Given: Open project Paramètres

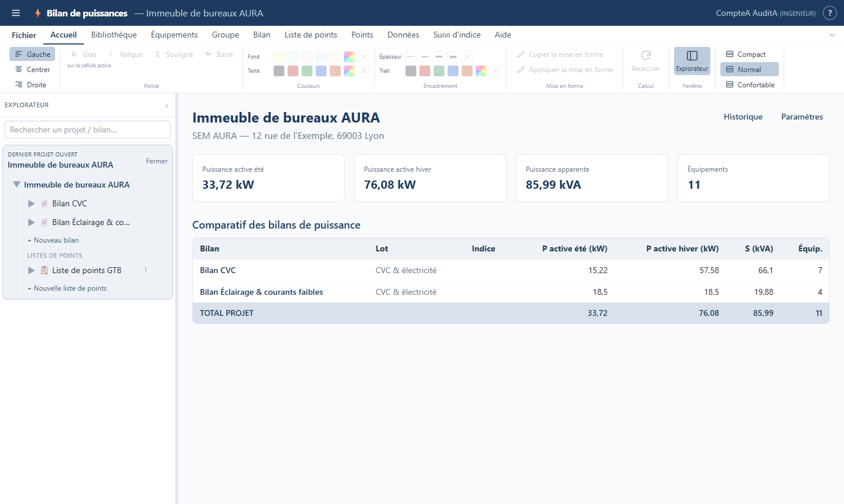Looking at the screenshot, I should (x=802, y=117).
